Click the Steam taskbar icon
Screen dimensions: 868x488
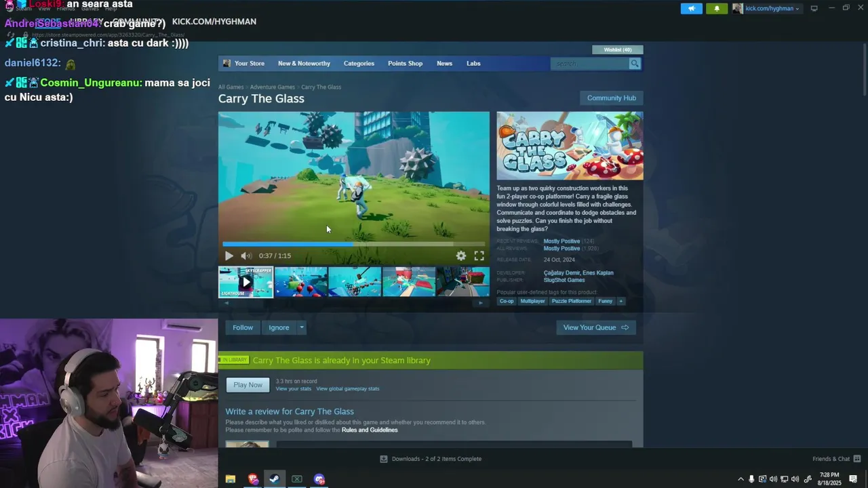click(x=274, y=479)
